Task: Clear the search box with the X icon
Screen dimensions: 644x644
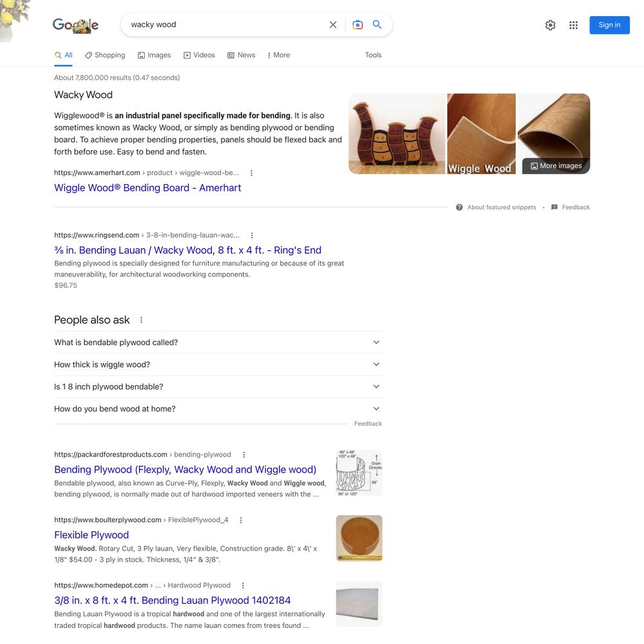Action: pyautogui.click(x=333, y=24)
